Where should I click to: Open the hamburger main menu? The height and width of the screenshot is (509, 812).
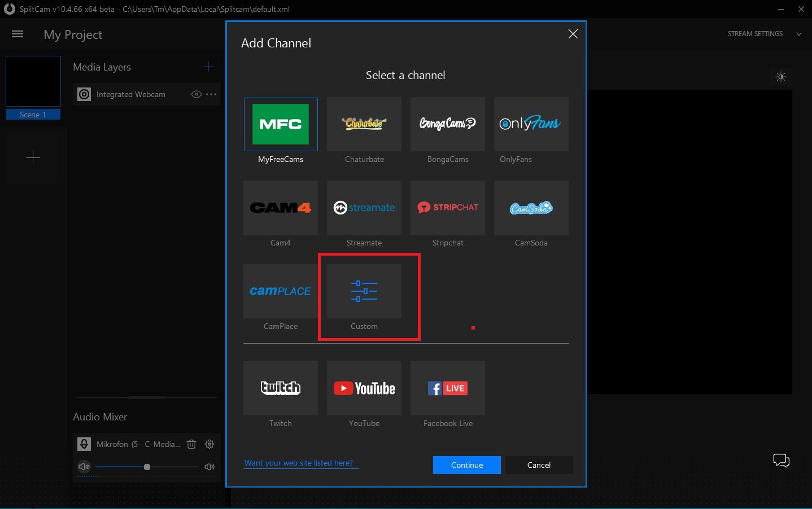click(x=18, y=34)
